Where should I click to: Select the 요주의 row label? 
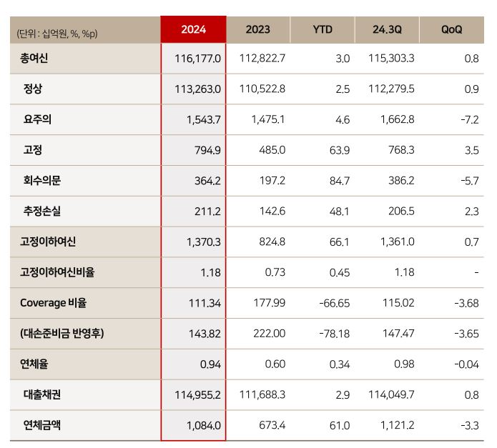pyautogui.click(x=37, y=120)
